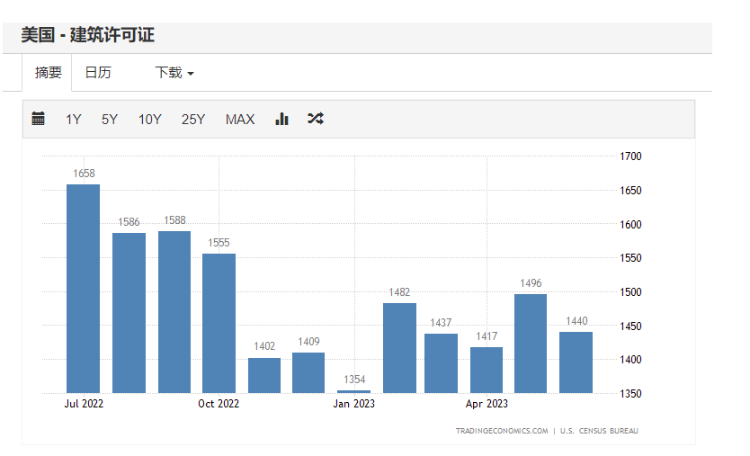Select the 1Y time range
The image size is (750, 456).
click(74, 119)
